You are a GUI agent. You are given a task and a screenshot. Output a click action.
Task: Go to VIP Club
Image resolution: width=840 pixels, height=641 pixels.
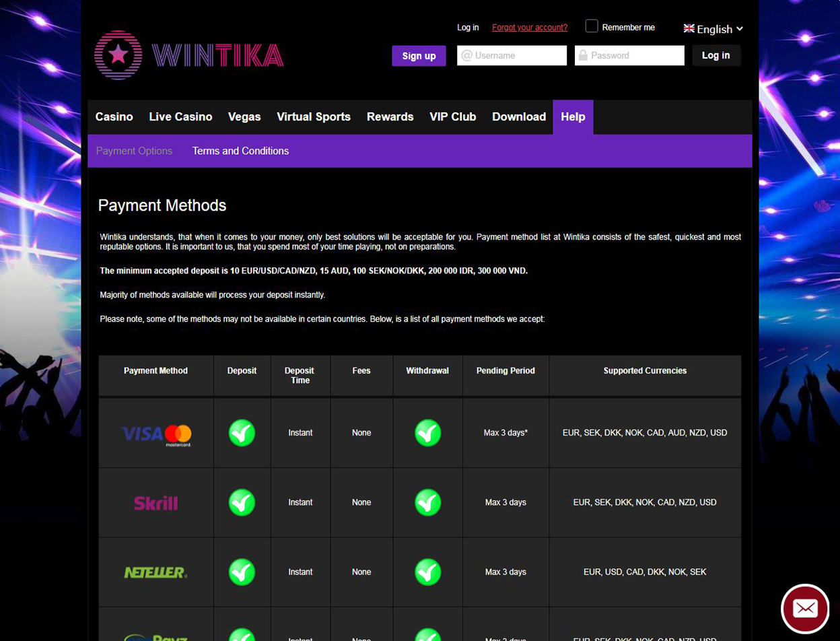pos(453,117)
